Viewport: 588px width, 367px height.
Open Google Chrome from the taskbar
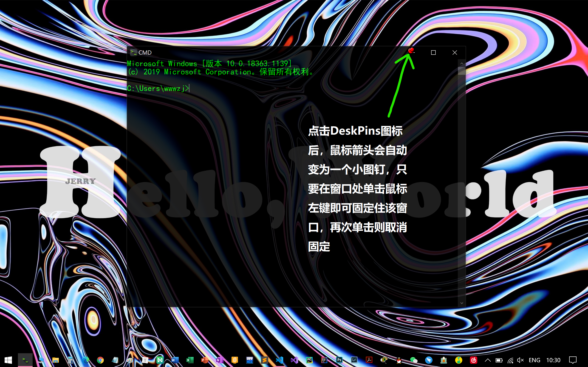(x=100, y=360)
